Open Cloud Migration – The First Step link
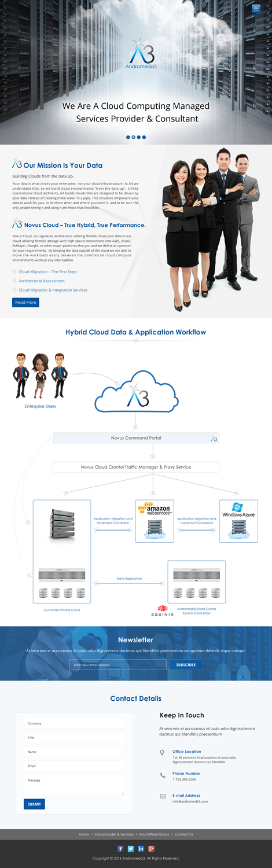 pos(48,271)
